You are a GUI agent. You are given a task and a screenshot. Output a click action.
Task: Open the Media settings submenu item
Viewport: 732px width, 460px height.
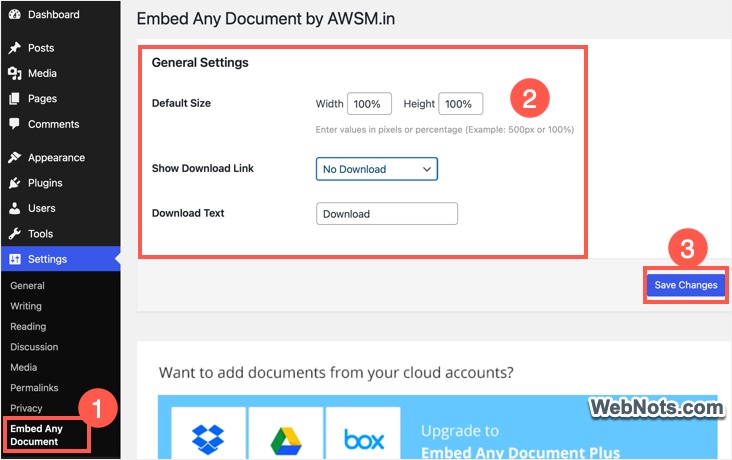(x=24, y=367)
